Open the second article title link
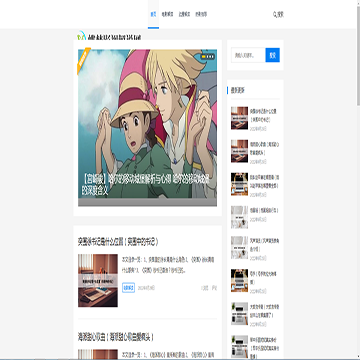The width and height of the screenshot is (360, 360). tap(116, 337)
